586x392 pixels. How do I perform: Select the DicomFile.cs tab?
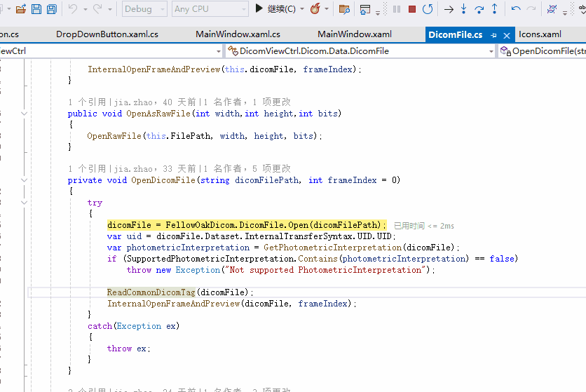(x=455, y=35)
